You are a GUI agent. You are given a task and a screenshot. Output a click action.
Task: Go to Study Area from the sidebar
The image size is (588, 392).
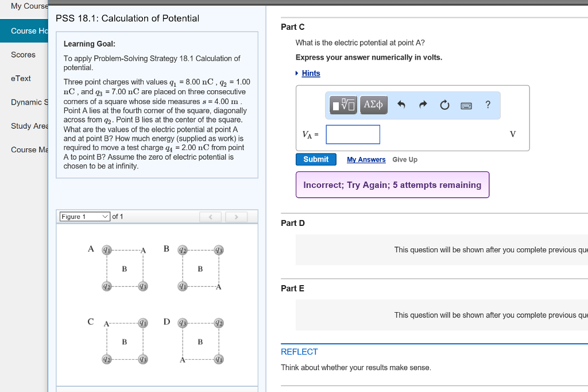click(x=28, y=126)
